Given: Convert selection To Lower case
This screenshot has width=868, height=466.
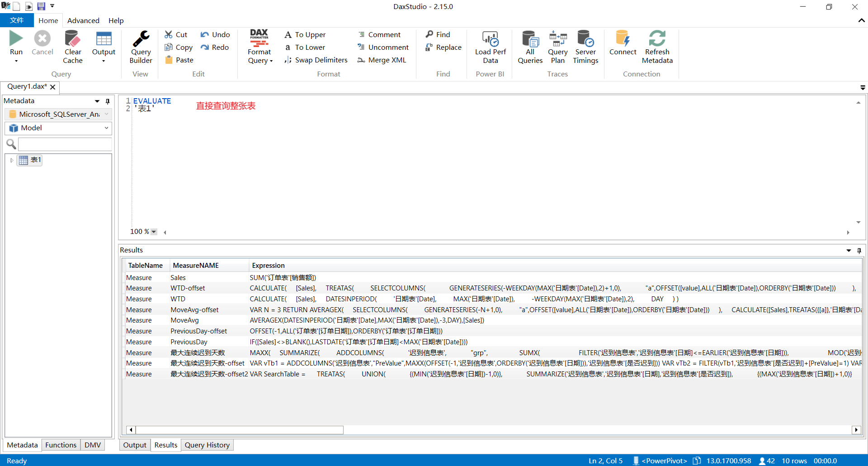Looking at the screenshot, I should tap(305, 47).
